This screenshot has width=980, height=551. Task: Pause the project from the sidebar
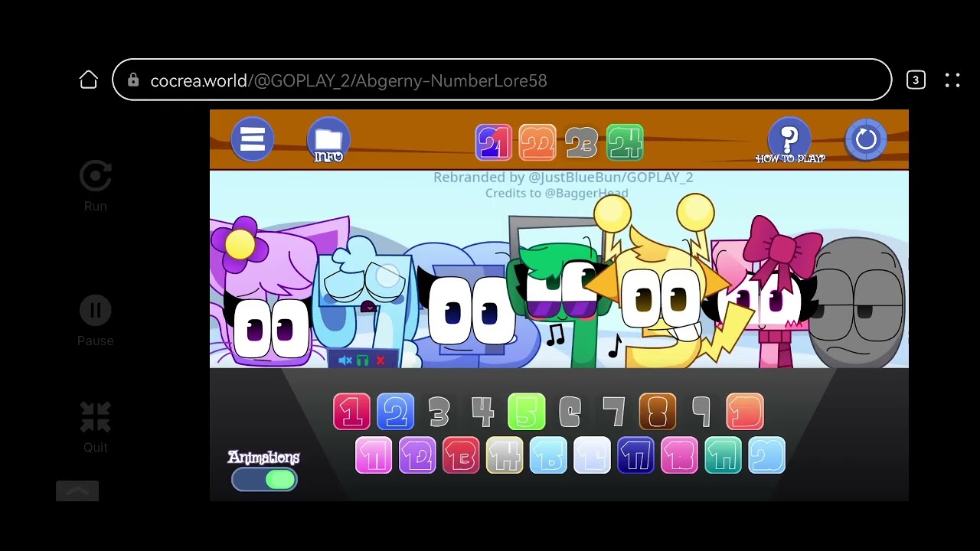click(96, 321)
